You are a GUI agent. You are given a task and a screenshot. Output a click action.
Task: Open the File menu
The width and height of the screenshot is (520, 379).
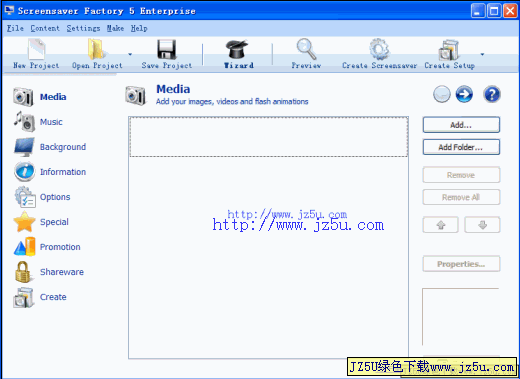[15, 28]
